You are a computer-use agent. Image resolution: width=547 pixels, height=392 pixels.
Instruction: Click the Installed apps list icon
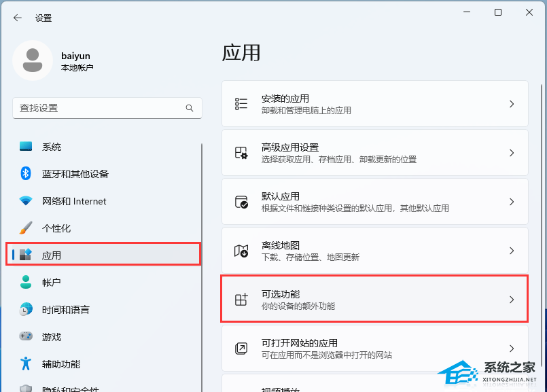[x=241, y=104]
